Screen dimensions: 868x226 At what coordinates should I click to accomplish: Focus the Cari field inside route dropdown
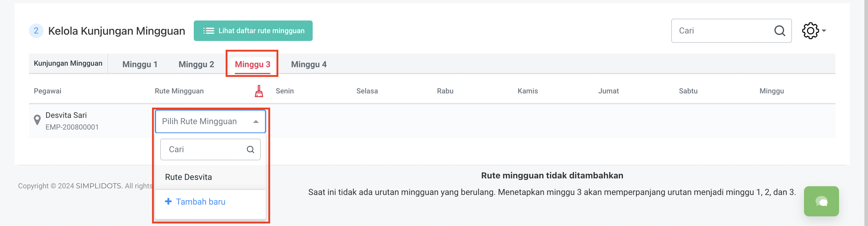coord(204,150)
